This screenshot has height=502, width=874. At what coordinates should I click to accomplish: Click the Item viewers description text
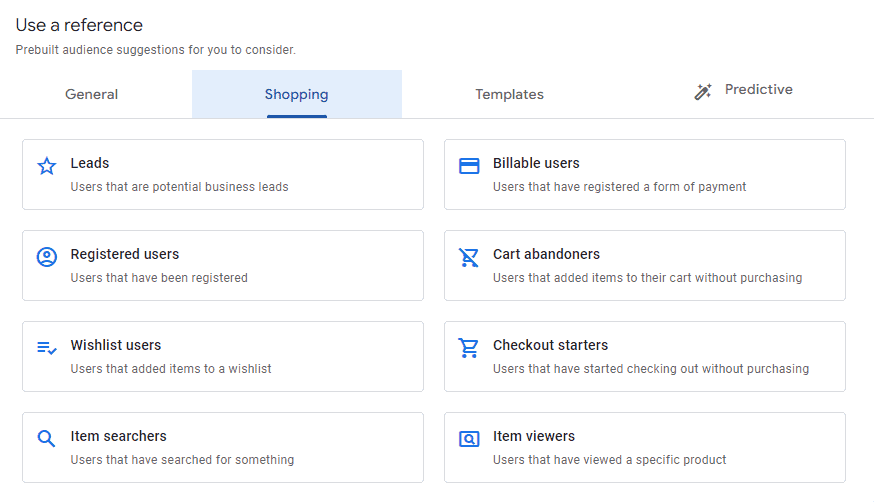point(609,460)
